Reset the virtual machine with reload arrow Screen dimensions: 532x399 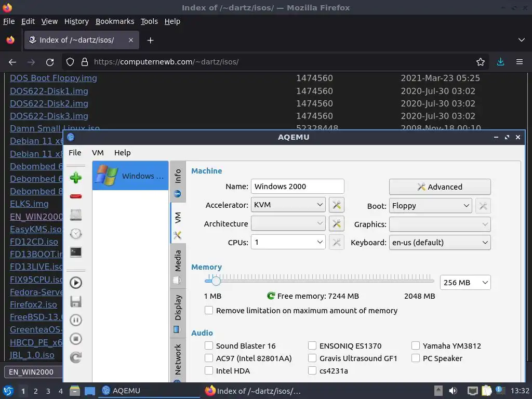tap(76, 357)
